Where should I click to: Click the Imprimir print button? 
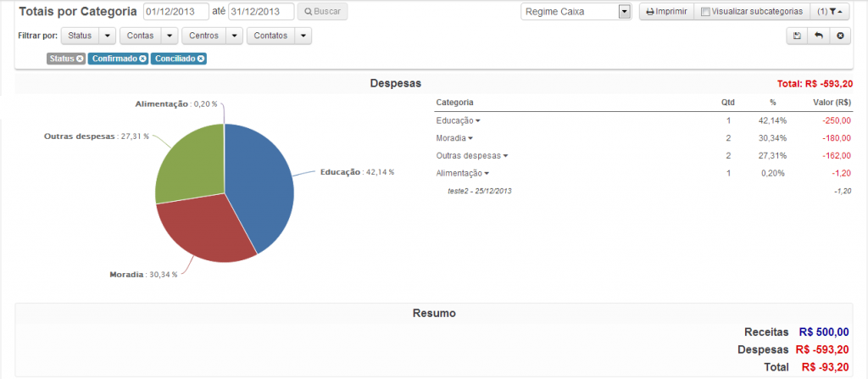666,12
